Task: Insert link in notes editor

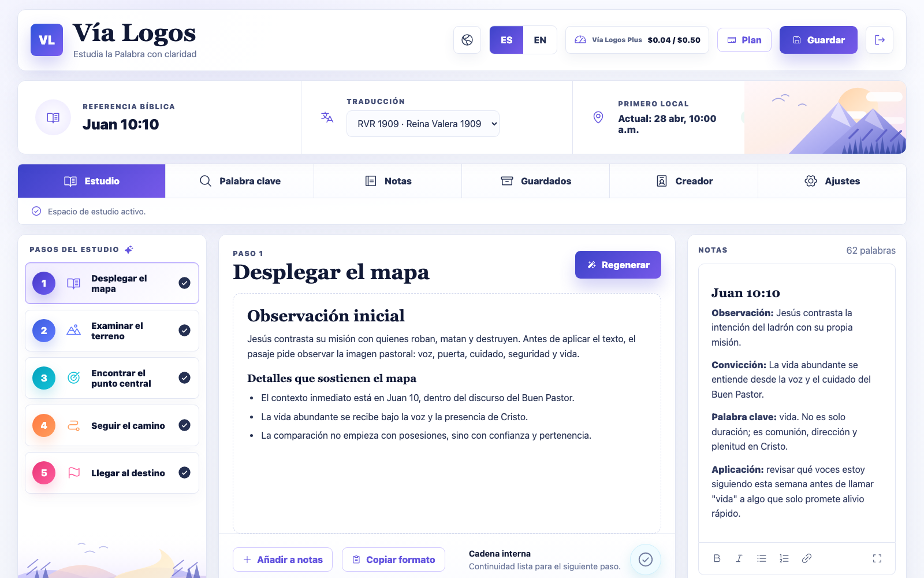Action: (x=807, y=558)
